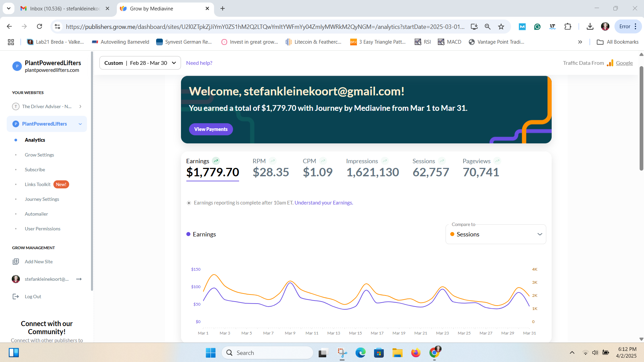
Task: Open the Compare to Sessions dropdown
Action: tap(496, 234)
